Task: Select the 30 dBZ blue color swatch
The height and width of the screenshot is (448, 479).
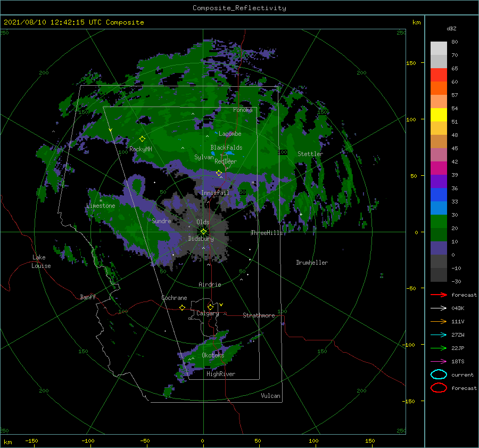Action: click(x=439, y=208)
